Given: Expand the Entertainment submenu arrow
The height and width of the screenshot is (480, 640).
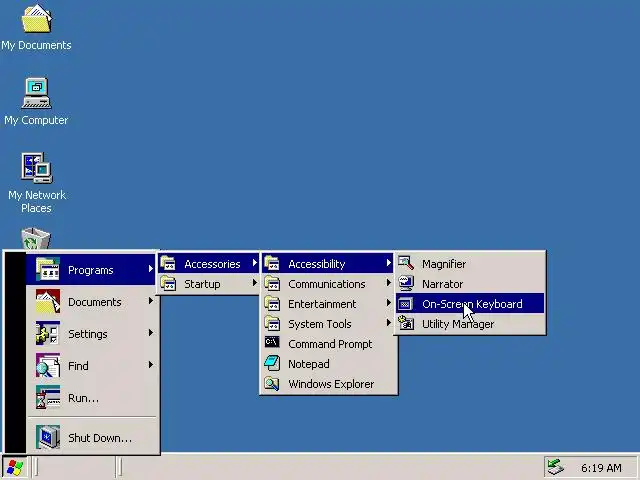Looking at the screenshot, I should (389, 303).
